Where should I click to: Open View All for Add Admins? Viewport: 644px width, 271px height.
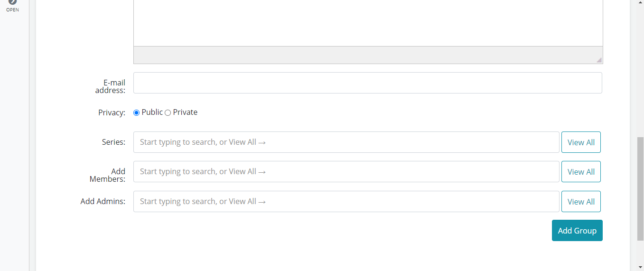click(x=581, y=201)
